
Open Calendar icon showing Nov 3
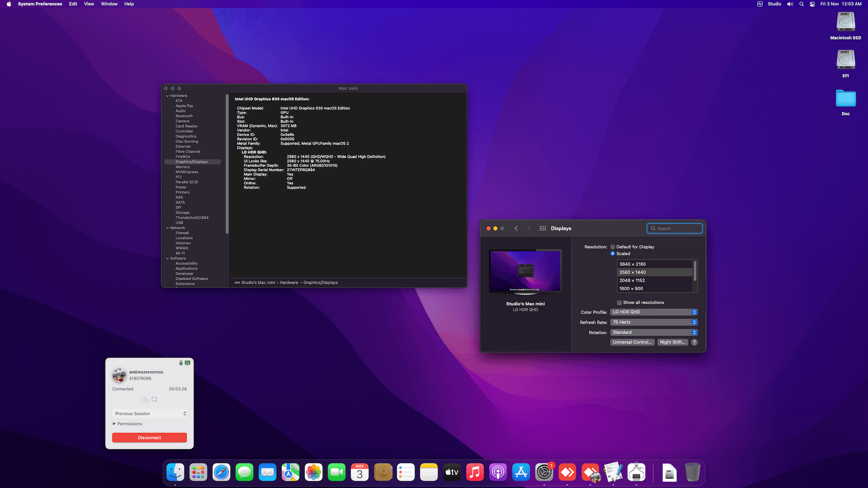tap(360, 473)
